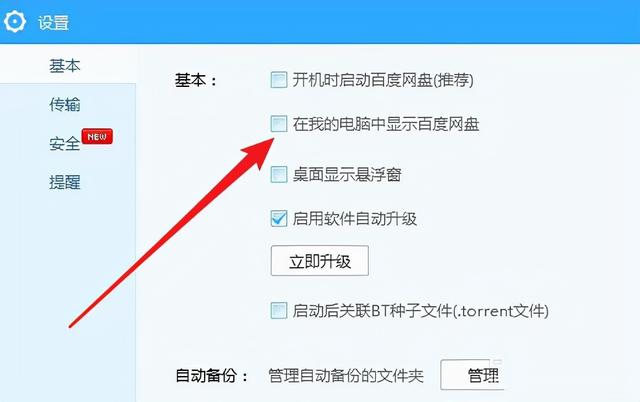Check the 桌面显示悬浮窗 box

(279, 174)
